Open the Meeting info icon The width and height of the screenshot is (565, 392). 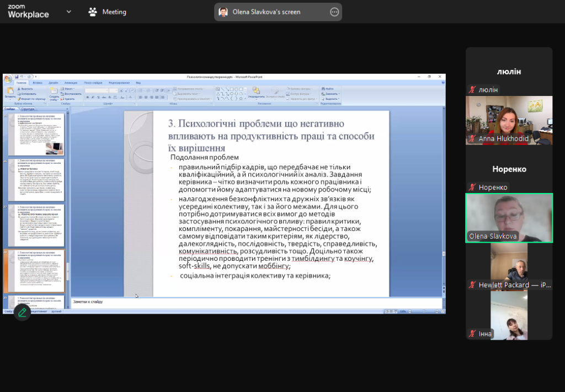click(x=93, y=12)
